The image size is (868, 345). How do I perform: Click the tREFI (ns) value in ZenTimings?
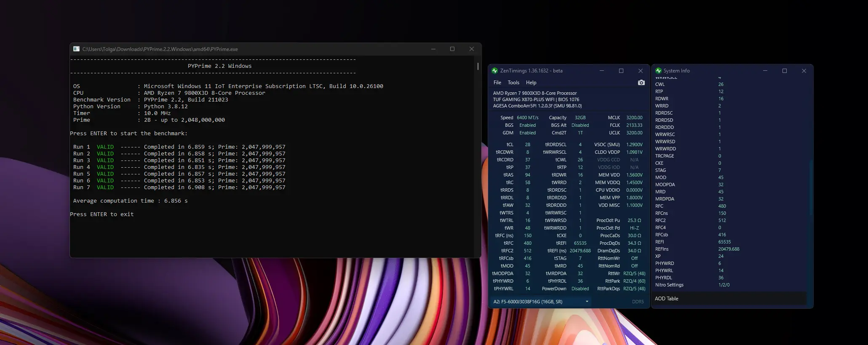point(580,251)
